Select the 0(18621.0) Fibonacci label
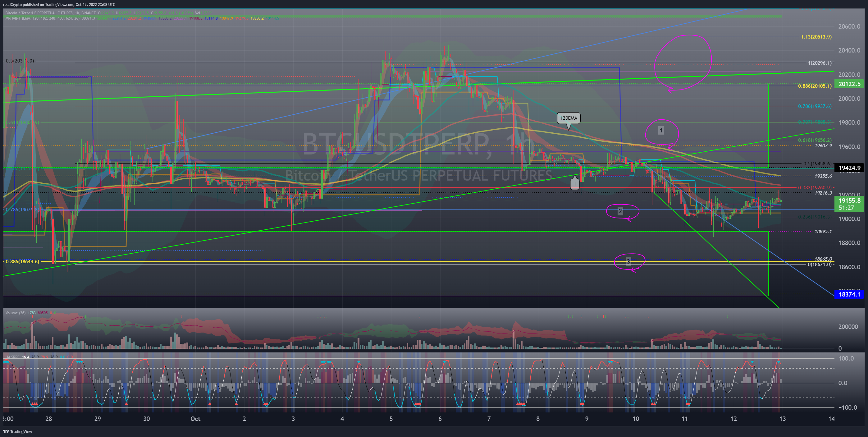868x437 pixels. click(820, 264)
